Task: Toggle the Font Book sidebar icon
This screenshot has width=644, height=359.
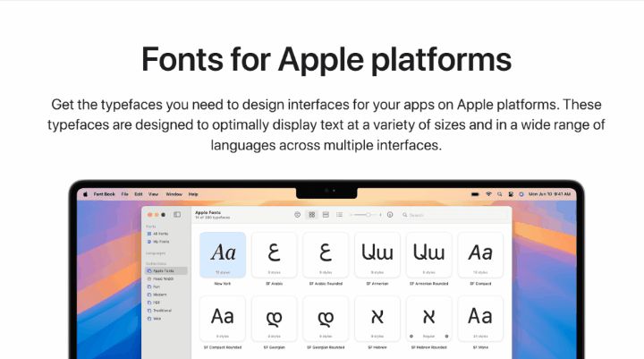Action: tap(177, 215)
